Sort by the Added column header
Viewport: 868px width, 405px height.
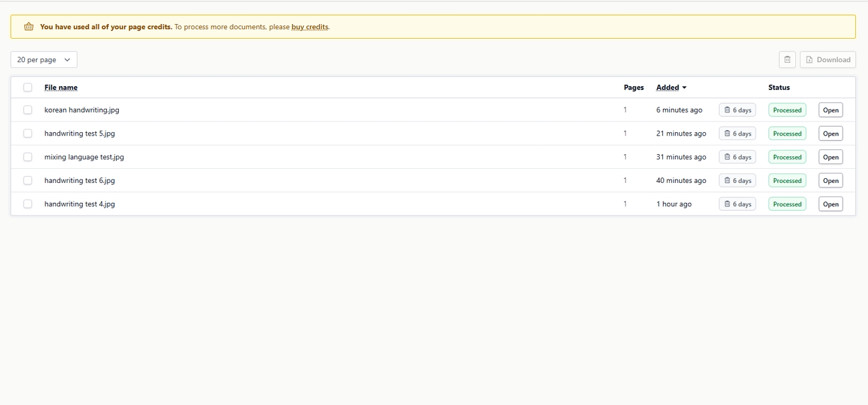[671, 87]
